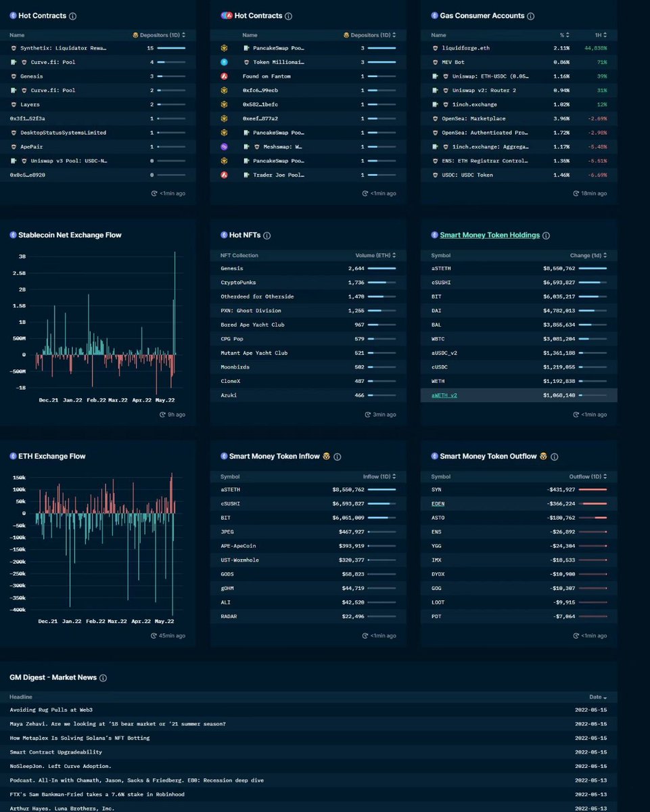The width and height of the screenshot is (650, 812).
Task: Click the Genesis volume bar in Hot NFTs
Action: pos(382,269)
